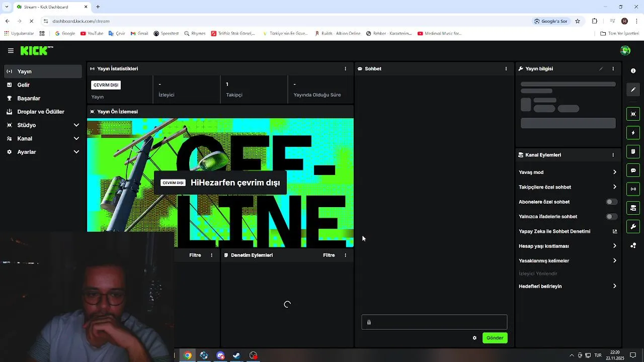The width and height of the screenshot is (644, 362).
Task: Open Sohbet panel three-dot menu
Action: click(506, 68)
